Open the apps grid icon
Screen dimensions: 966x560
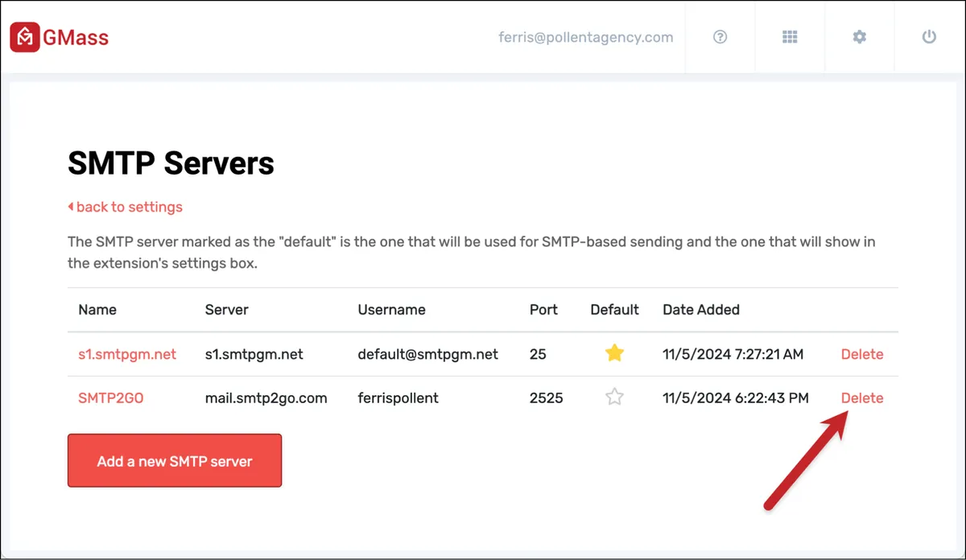(x=790, y=37)
